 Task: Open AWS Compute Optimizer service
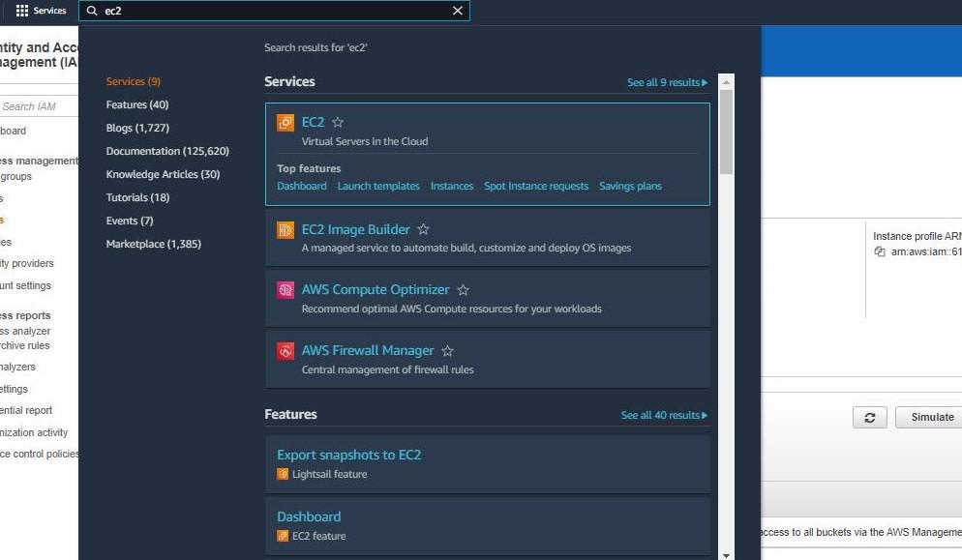376,289
